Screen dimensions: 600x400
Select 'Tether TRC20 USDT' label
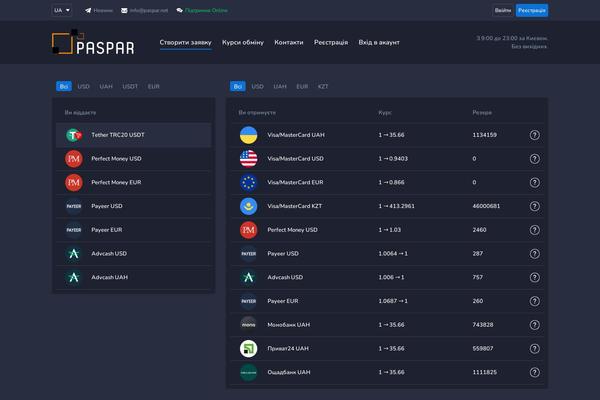[118, 135]
